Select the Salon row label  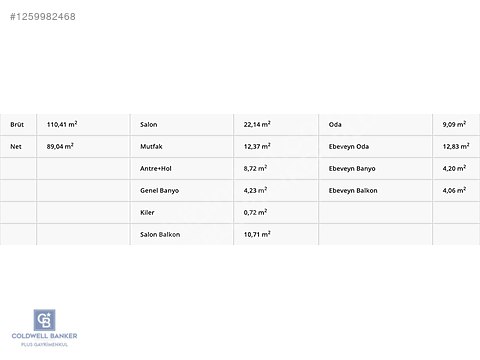click(x=149, y=125)
